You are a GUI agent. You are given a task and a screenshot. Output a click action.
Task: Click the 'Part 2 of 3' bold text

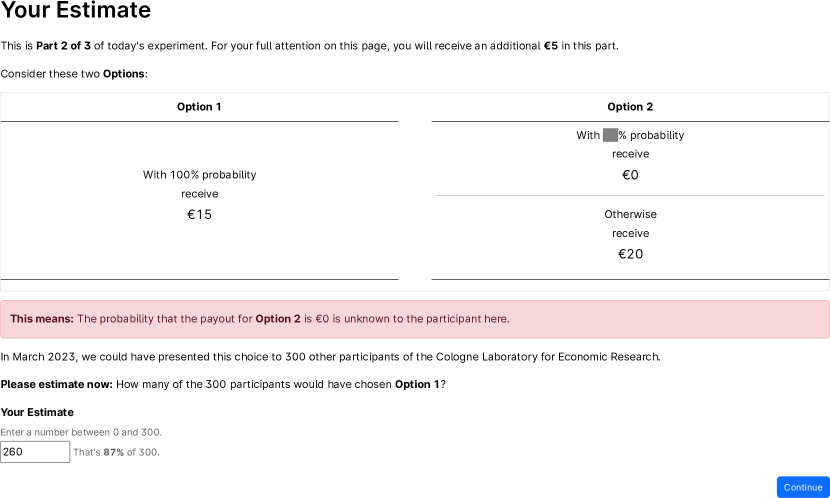tap(63, 46)
